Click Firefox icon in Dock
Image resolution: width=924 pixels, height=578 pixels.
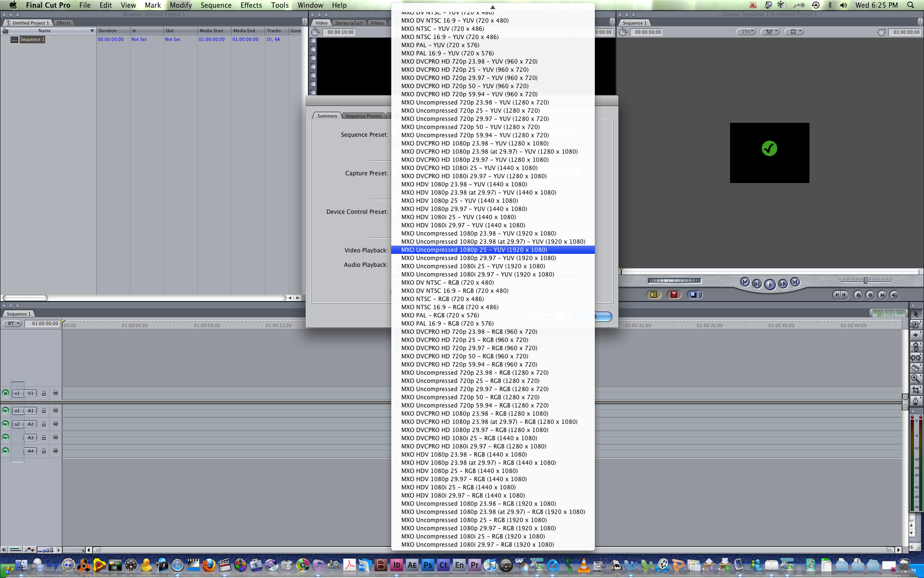(209, 565)
